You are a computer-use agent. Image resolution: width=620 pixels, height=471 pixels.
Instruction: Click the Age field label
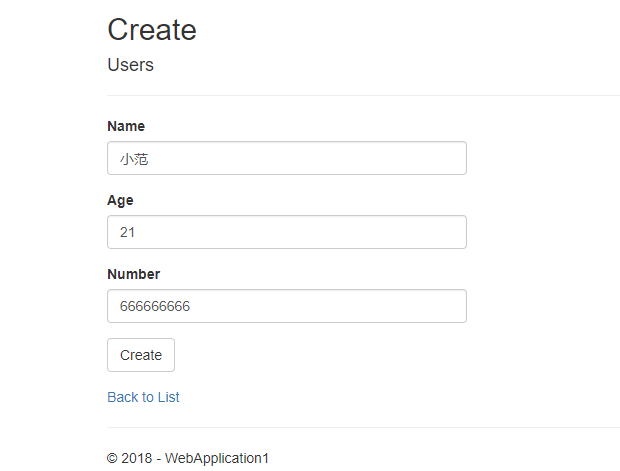pyautogui.click(x=120, y=200)
